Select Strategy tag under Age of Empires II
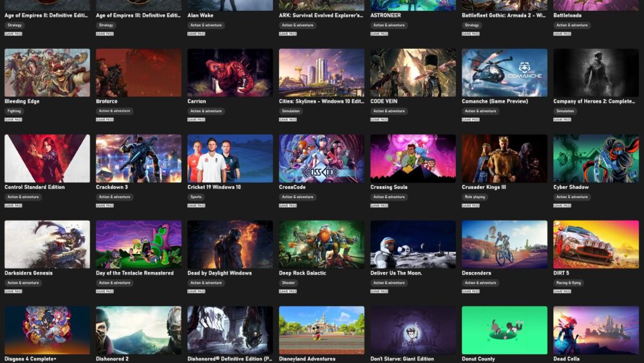644x363 pixels. coord(14,25)
